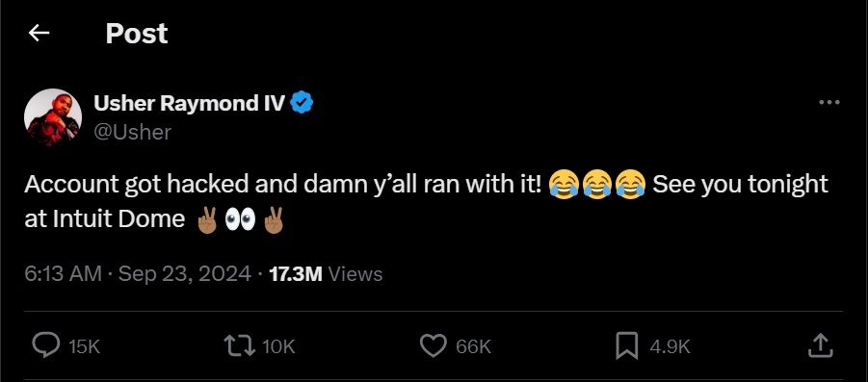Click the Sep 23, 2024 date

pyautogui.click(x=185, y=274)
